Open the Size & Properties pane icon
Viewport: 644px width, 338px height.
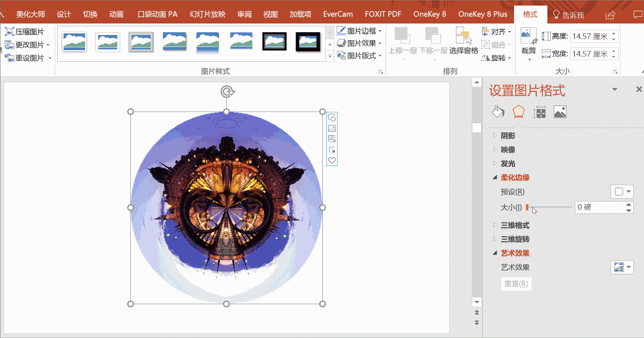[x=539, y=112]
